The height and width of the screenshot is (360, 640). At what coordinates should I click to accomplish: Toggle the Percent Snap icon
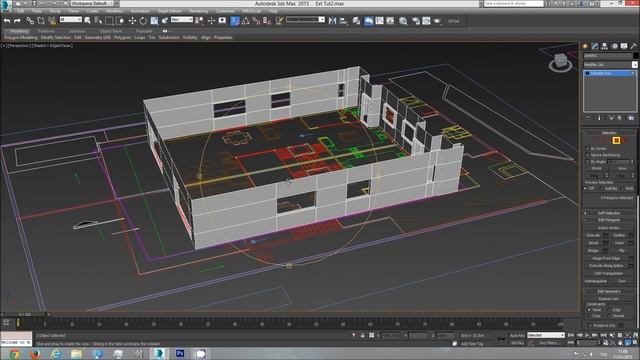[256, 20]
